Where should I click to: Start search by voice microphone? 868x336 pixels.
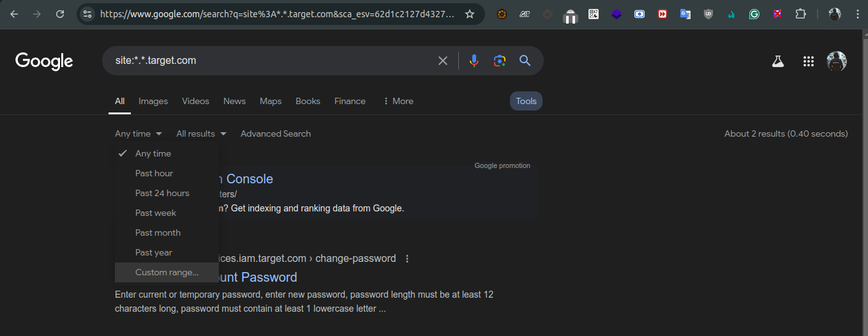[x=474, y=61]
